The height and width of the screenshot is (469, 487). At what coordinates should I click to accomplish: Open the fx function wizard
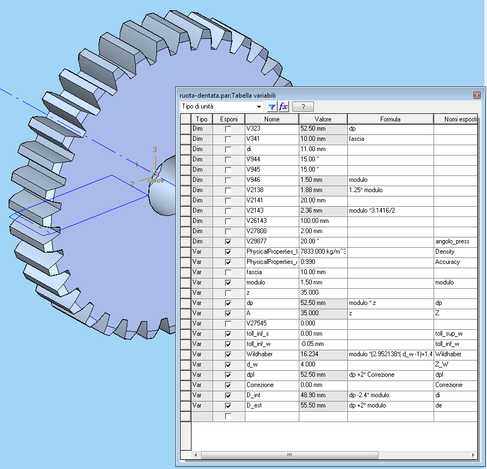point(283,107)
